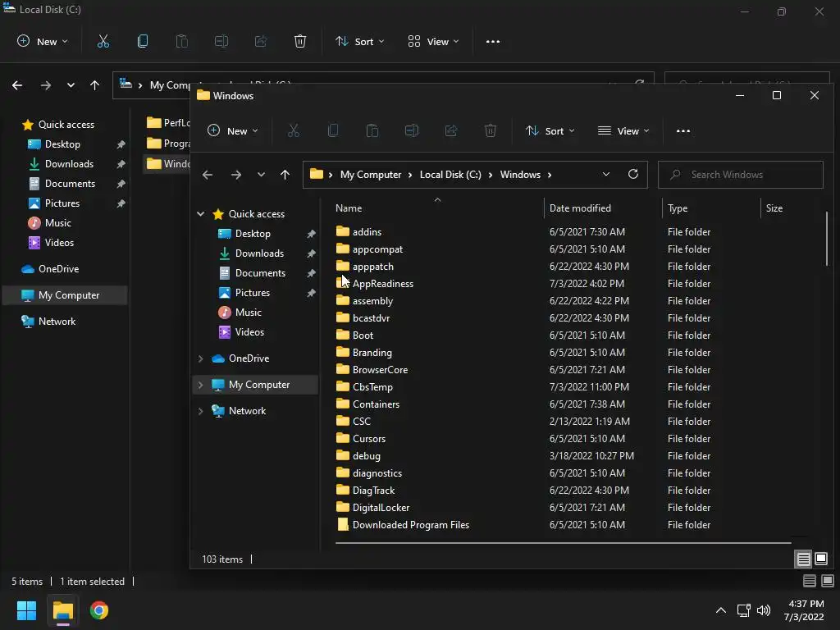
Task: Collapse Quick access in Windows window
Action: tap(200, 214)
